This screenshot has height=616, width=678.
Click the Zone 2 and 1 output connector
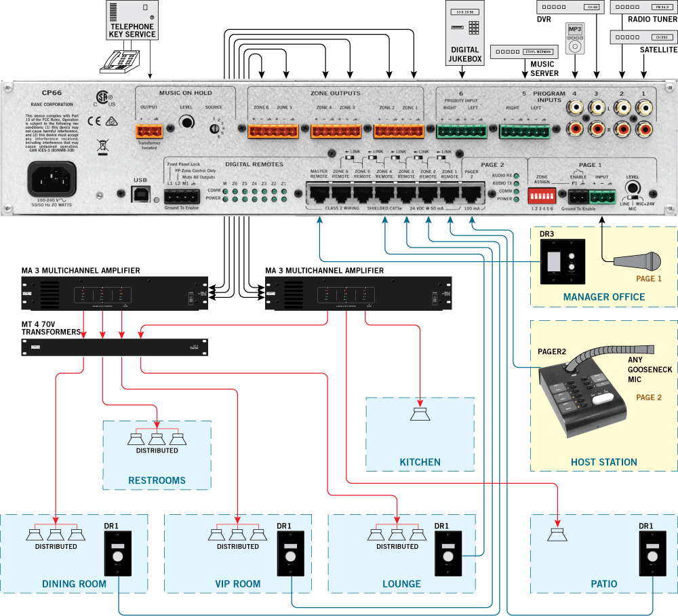coord(399,131)
